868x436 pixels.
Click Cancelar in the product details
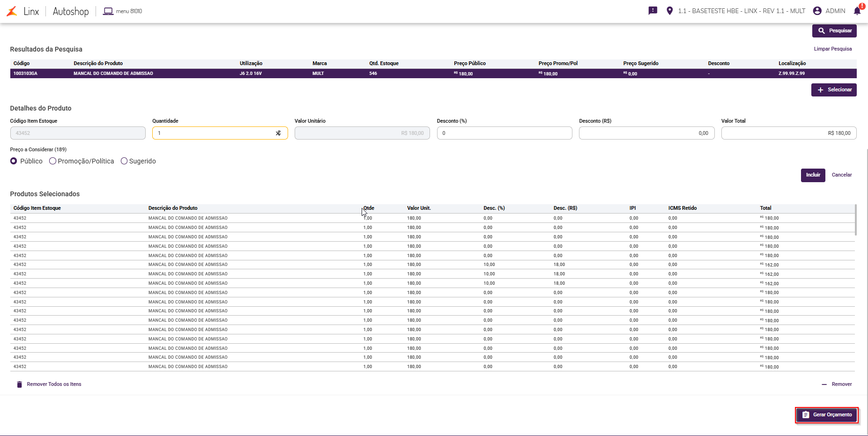pos(842,175)
